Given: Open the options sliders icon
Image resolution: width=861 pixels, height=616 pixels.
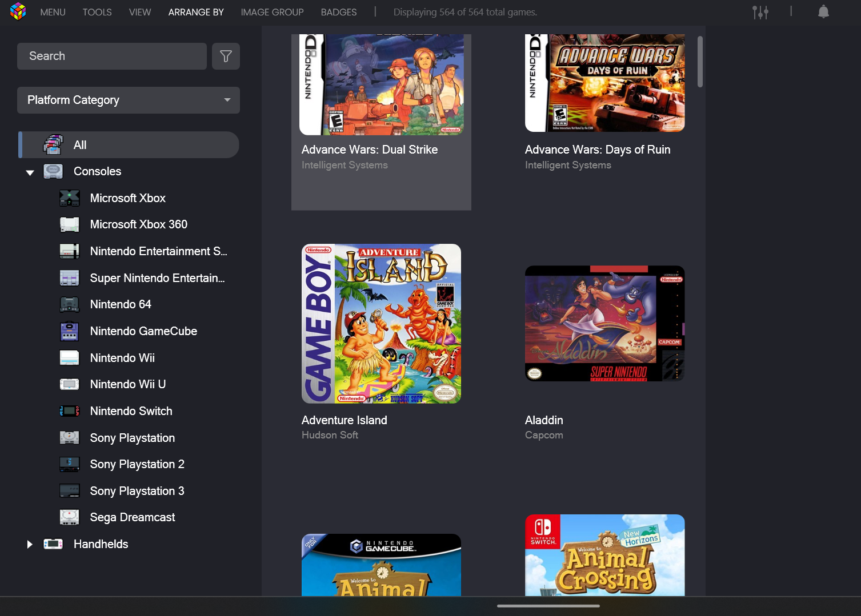Looking at the screenshot, I should coord(760,12).
